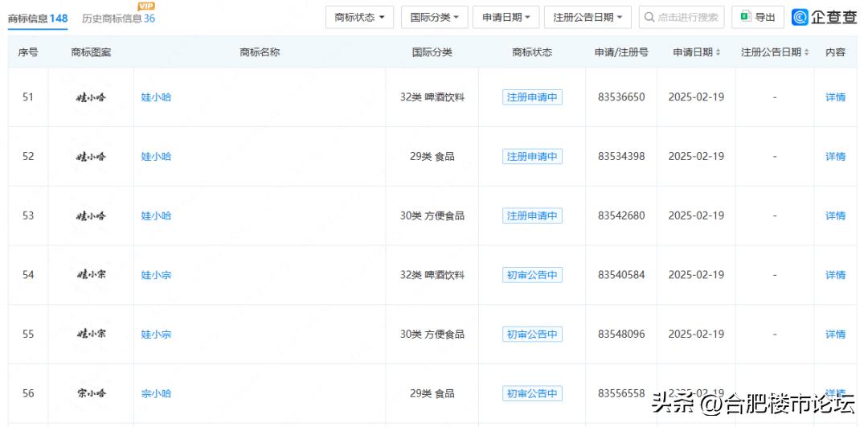
Task: Open 娃小哈 trademark link in row 51
Action: coord(156,97)
